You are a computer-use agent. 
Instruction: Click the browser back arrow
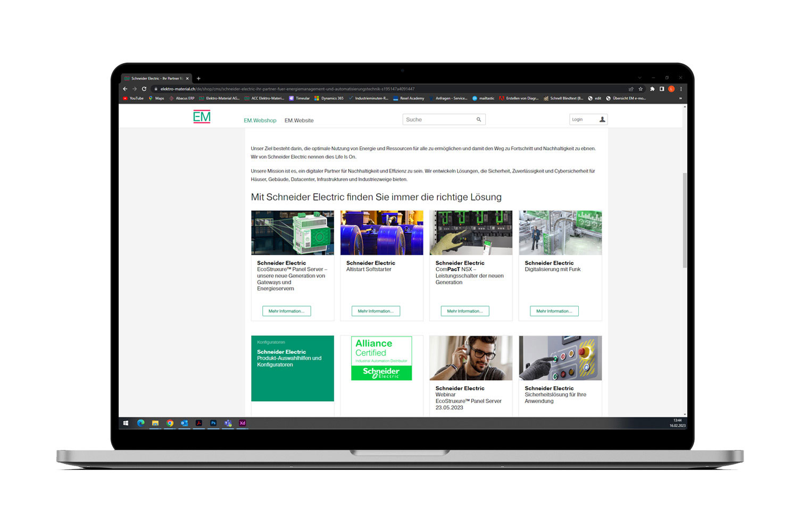coord(125,89)
